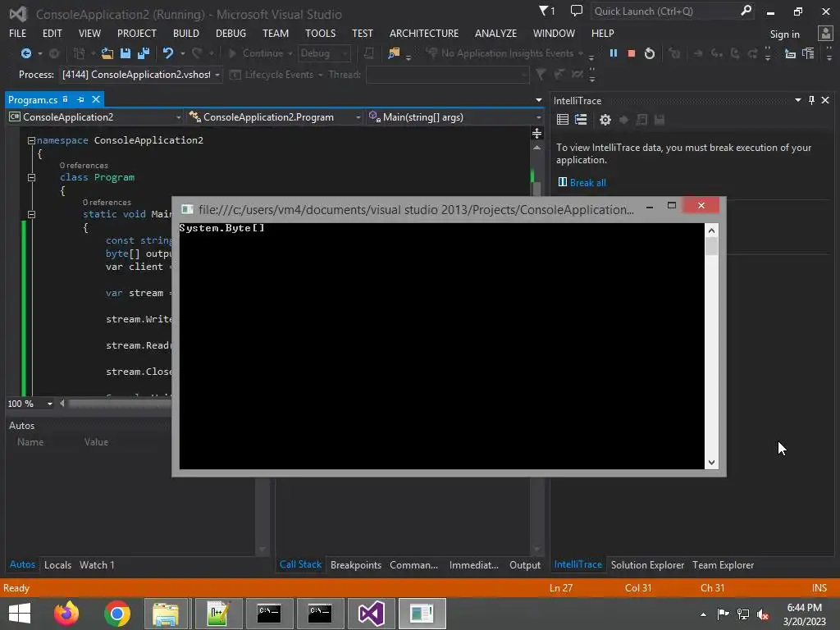Collapse the static void Main block
The height and width of the screenshot is (630, 840).
[x=32, y=214]
